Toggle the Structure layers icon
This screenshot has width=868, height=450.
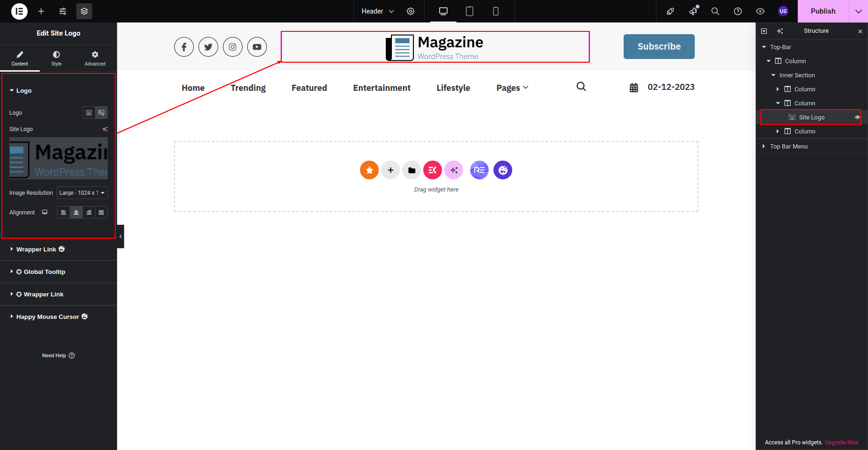[x=84, y=11]
